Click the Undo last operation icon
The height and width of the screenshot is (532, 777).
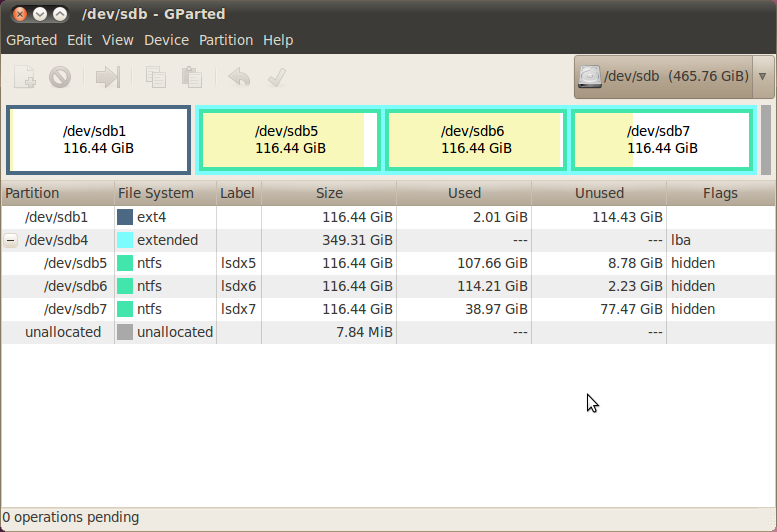tap(239, 77)
